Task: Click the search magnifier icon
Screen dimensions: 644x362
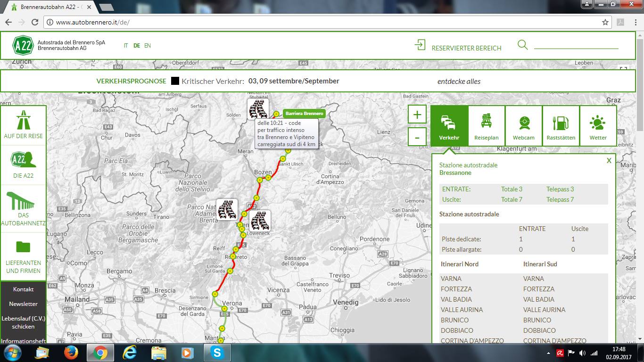Action: click(522, 45)
